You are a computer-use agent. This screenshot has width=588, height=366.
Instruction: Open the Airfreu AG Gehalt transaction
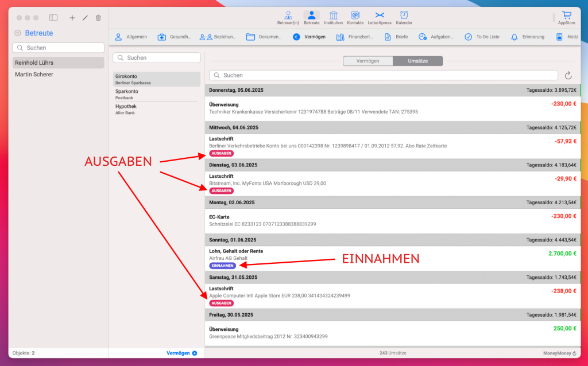coord(393,258)
